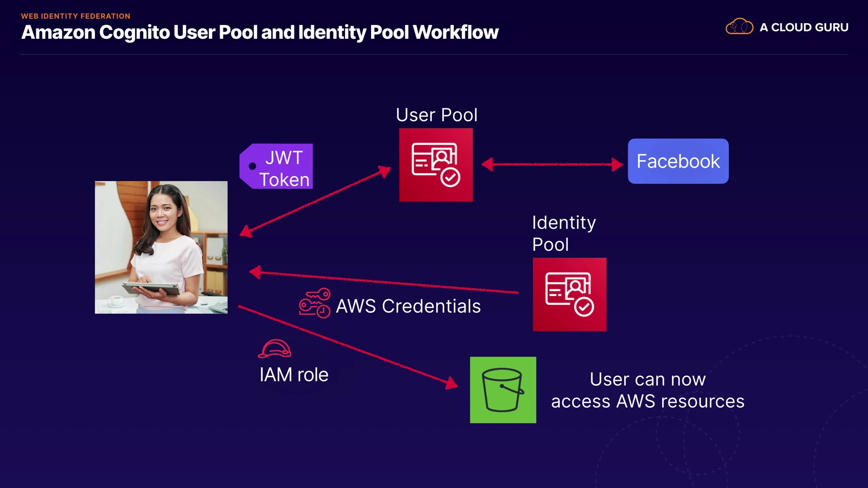The width and height of the screenshot is (868, 488).
Task: Click the Identity Pool text label
Action: tap(563, 233)
